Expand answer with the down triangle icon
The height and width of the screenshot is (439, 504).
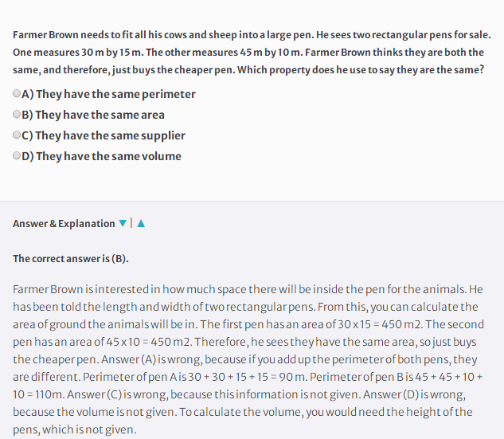123,223
